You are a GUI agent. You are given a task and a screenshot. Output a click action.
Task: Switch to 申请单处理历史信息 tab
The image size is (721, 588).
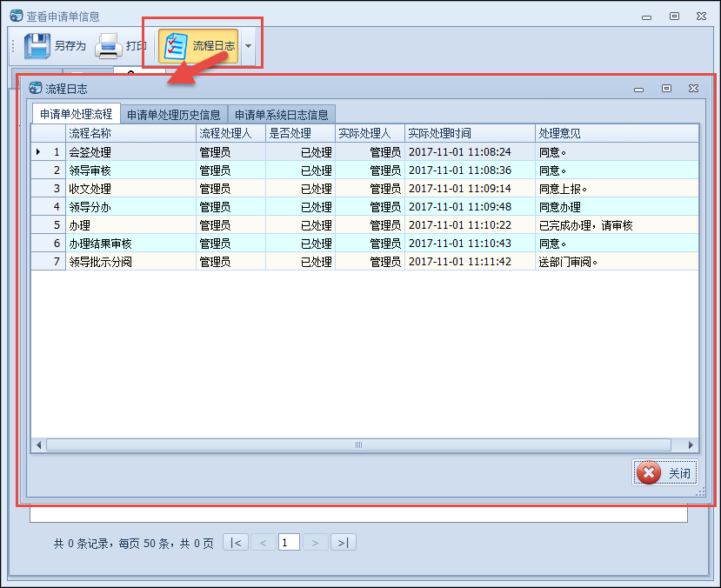coord(174,115)
